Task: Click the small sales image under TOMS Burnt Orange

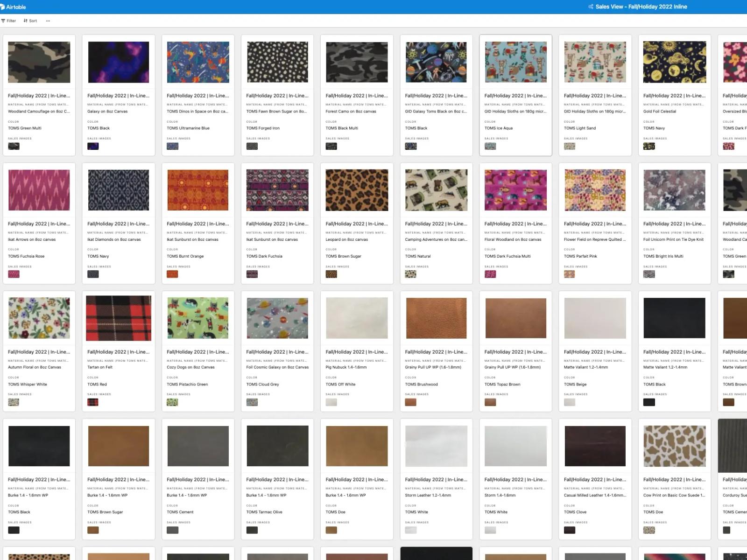Action: (x=173, y=274)
